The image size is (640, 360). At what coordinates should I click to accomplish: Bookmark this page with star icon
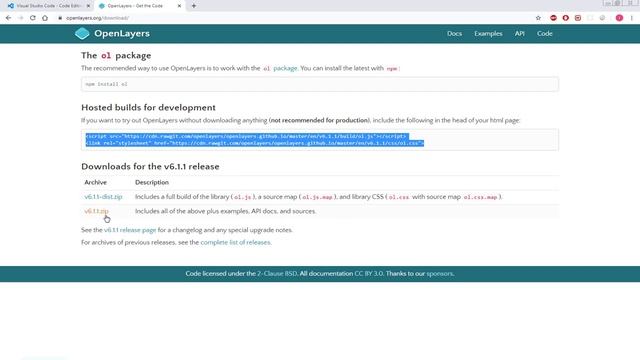pyautogui.click(x=538, y=18)
